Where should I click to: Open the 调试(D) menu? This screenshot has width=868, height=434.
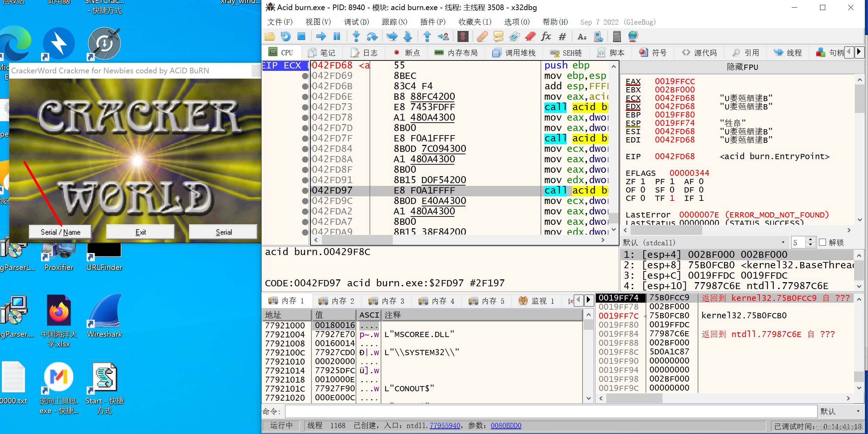point(356,22)
